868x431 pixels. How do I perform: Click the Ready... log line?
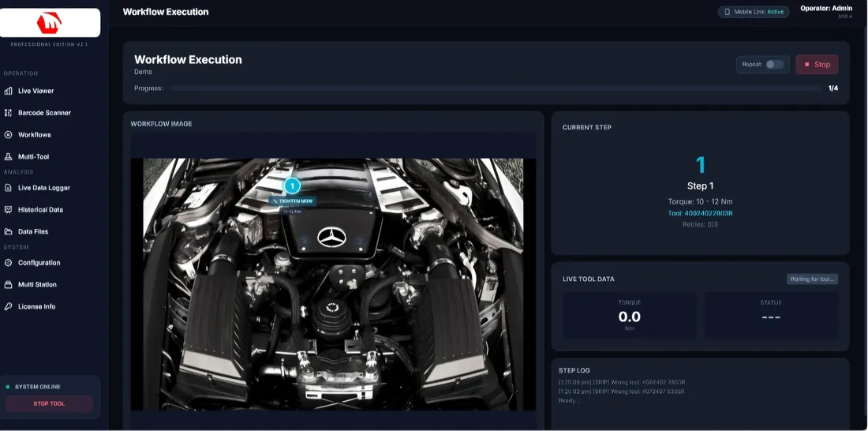pos(570,400)
